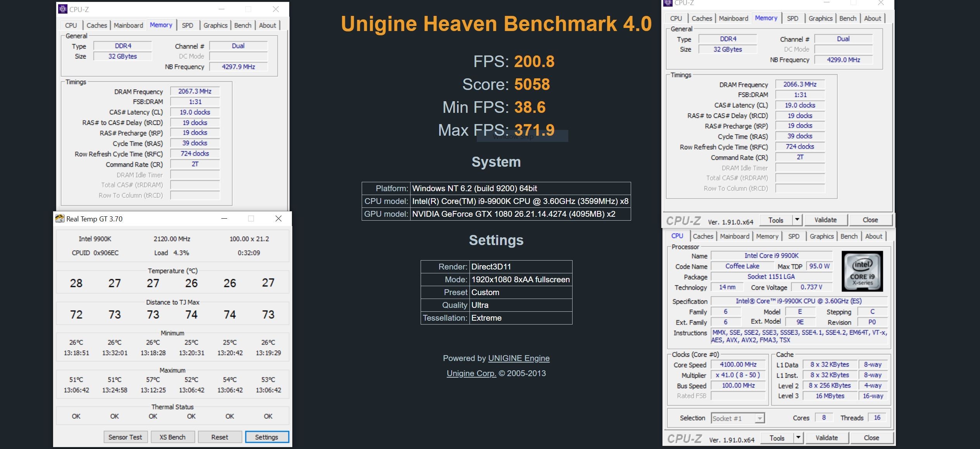Click Real Temp Load 4.3% readout
The width and height of the screenshot is (980, 449).
[x=172, y=253]
